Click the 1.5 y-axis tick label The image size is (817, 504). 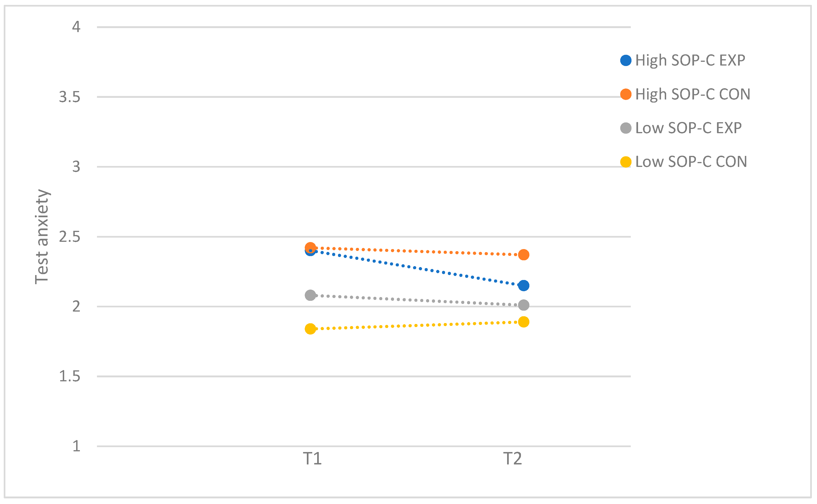(69, 376)
